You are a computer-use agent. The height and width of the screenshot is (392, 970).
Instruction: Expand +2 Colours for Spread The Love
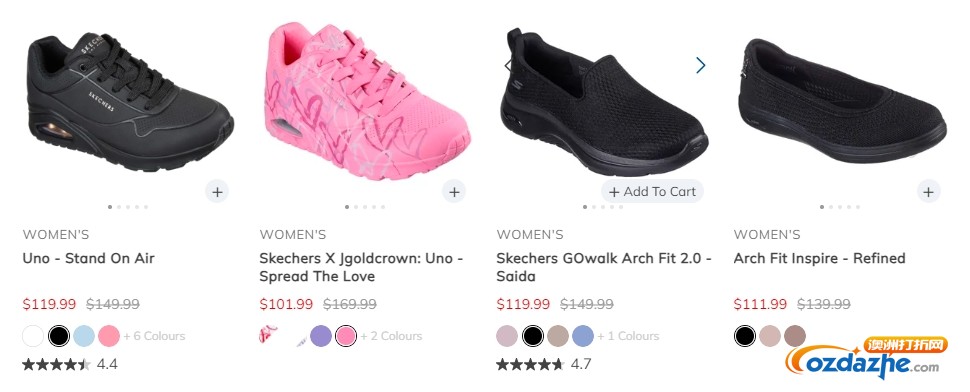click(391, 336)
